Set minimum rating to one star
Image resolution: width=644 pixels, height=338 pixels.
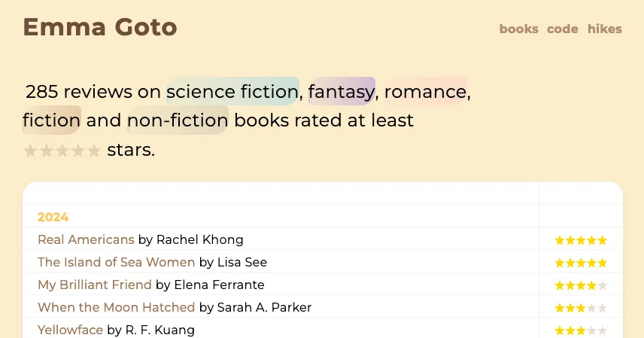[x=30, y=151]
